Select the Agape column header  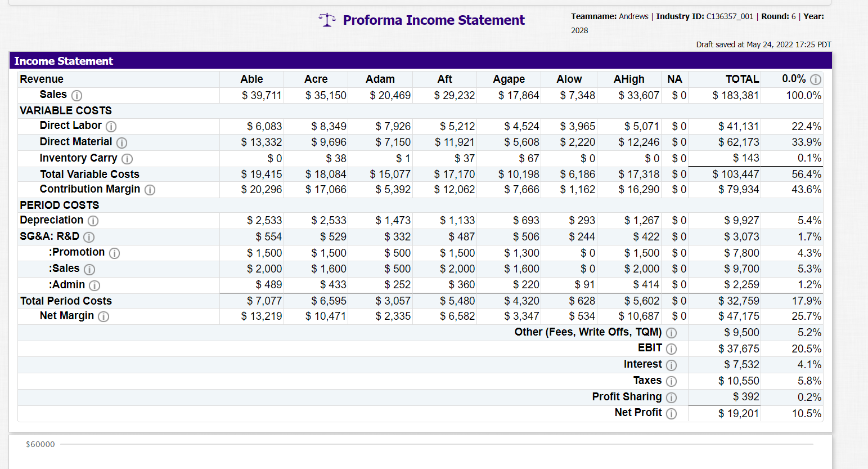509,79
